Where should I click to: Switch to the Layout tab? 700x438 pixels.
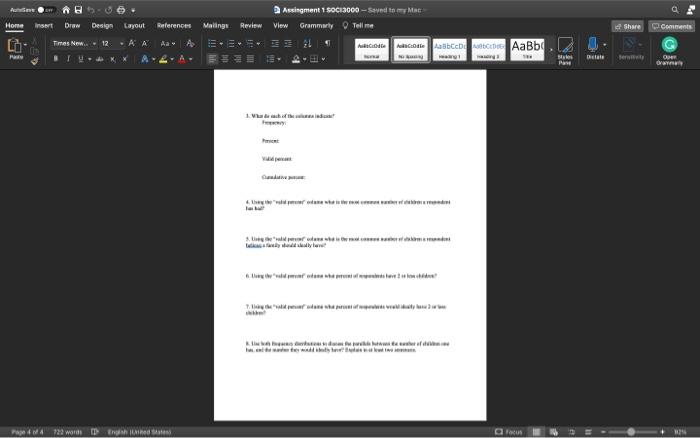(x=134, y=26)
